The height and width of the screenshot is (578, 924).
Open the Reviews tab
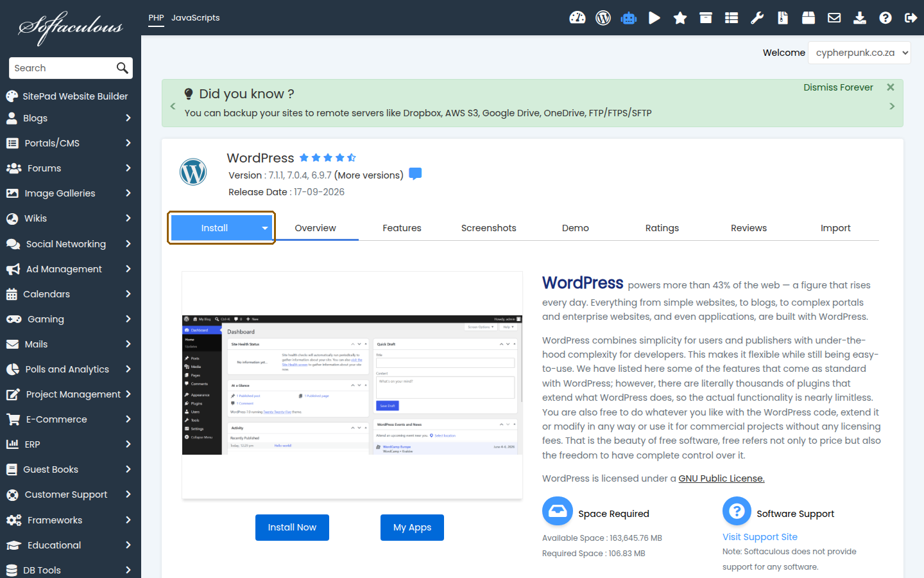(749, 228)
